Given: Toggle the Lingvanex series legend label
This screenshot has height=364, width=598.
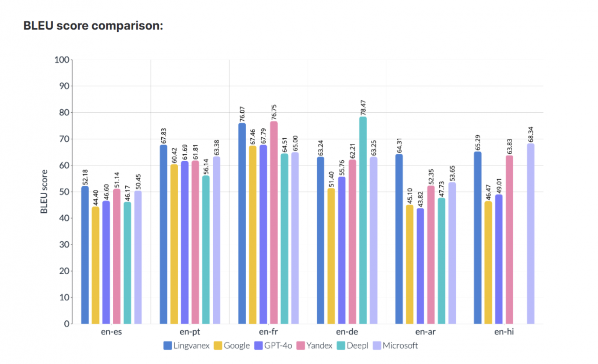Looking at the screenshot, I should click(191, 346).
